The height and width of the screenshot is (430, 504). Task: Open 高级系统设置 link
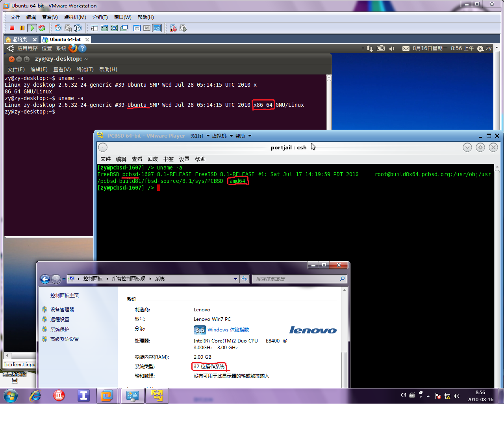tap(64, 339)
